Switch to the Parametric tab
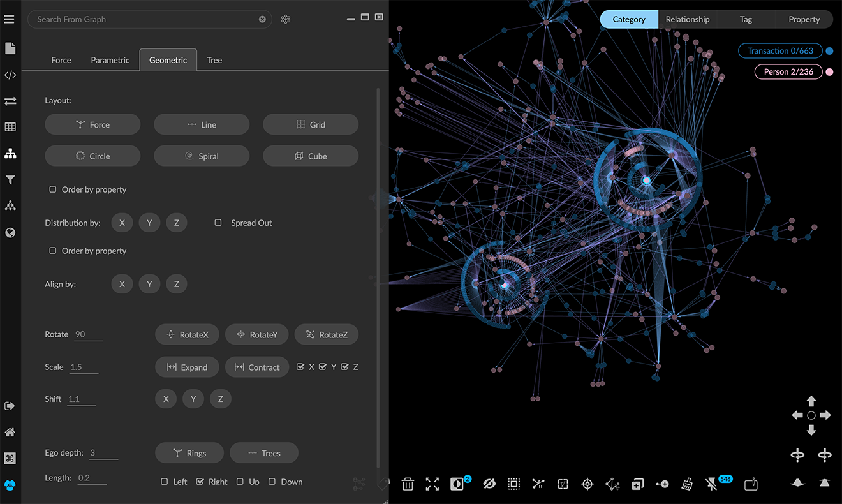Image resolution: width=842 pixels, height=504 pixels. pyautogui.click(x=110, y=60)
